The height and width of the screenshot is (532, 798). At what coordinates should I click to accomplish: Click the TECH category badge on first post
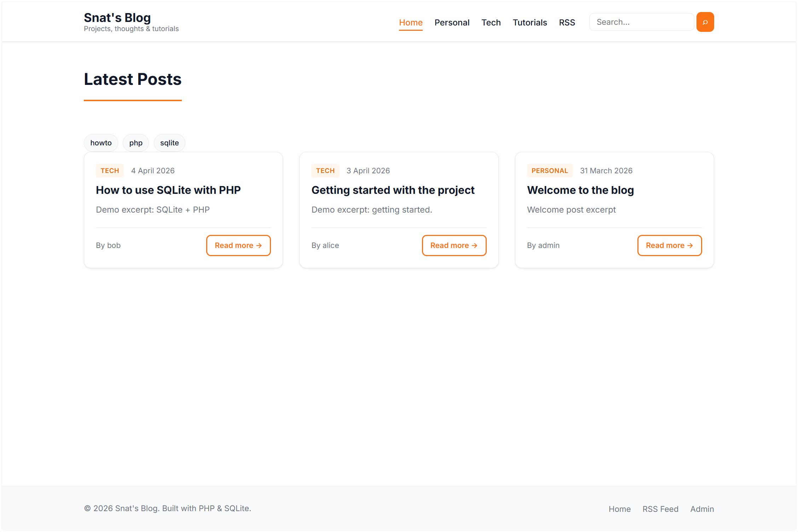pos(110,170)
